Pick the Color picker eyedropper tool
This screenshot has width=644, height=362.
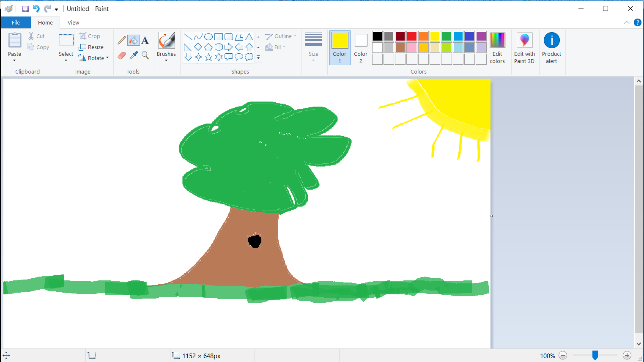click(134, 55)
